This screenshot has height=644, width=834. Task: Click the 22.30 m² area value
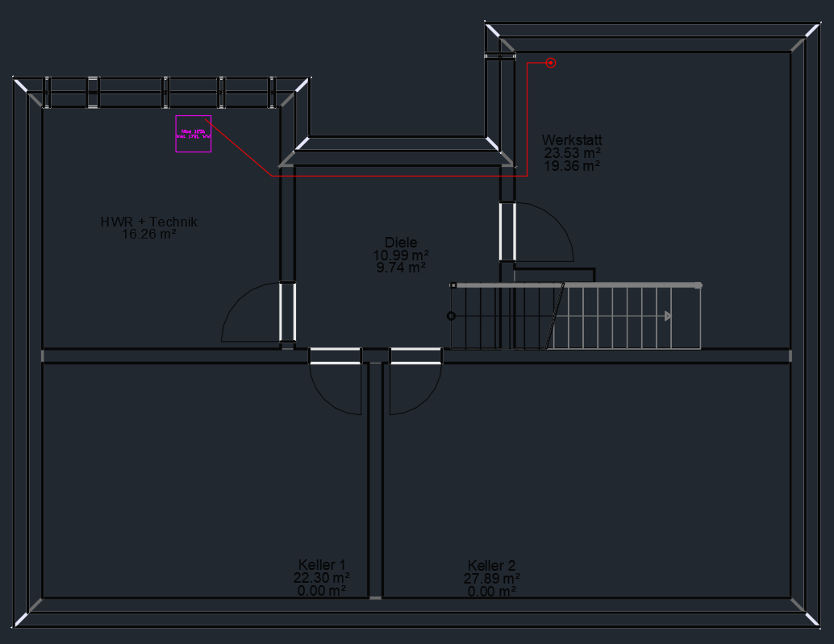322,578
